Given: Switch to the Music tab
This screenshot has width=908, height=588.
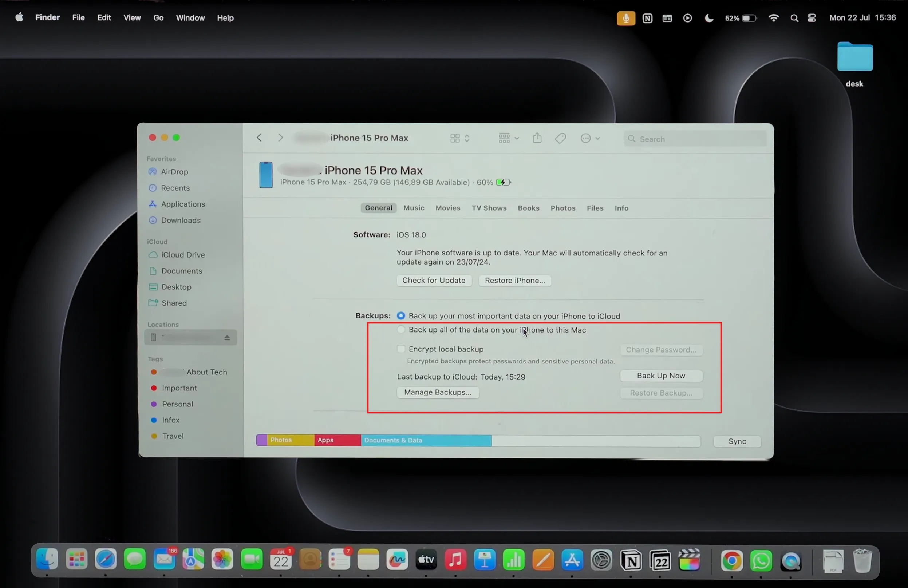Looking at the screenshot, I should (414, 208).
